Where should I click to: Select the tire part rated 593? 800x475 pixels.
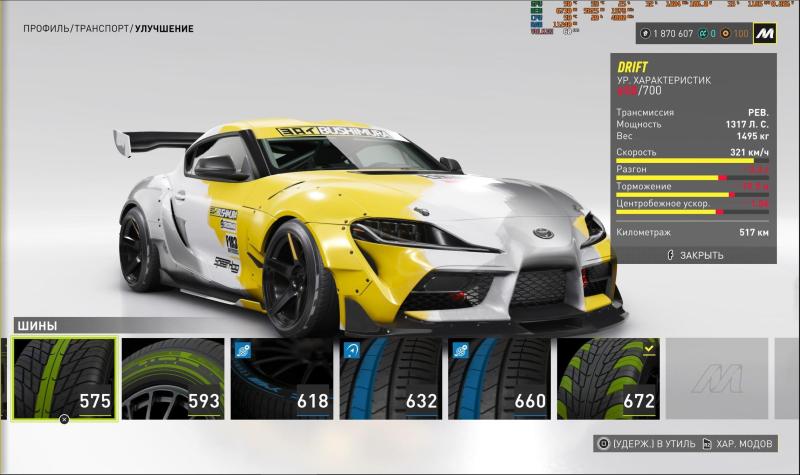(171, 378)
